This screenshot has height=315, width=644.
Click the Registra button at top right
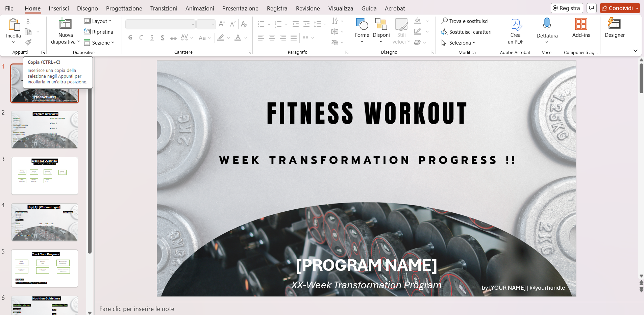point(567,8)
